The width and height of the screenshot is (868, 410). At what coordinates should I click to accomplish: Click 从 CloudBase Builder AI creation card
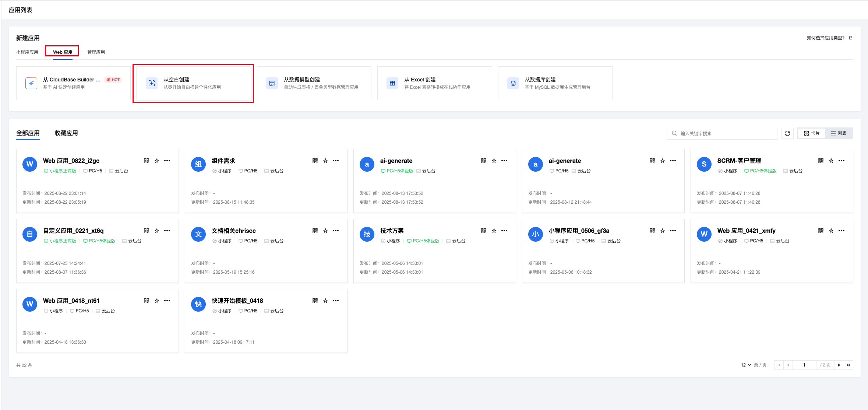tap(73, 83)
